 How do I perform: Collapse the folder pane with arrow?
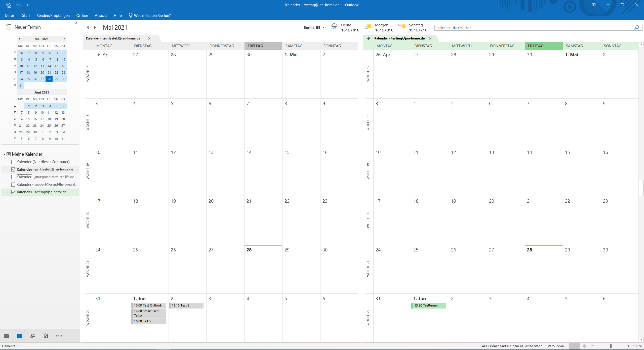[76, 23]
